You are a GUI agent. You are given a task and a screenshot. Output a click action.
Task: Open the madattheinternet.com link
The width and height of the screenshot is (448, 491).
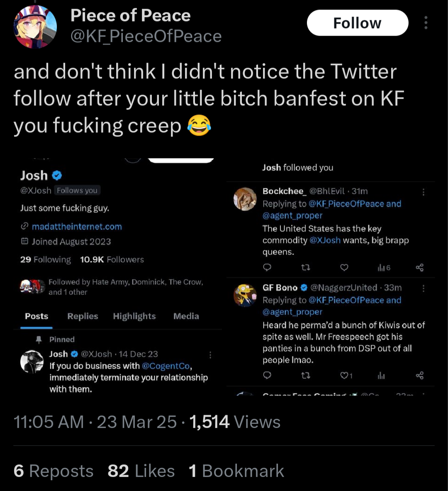coord(77,226)
